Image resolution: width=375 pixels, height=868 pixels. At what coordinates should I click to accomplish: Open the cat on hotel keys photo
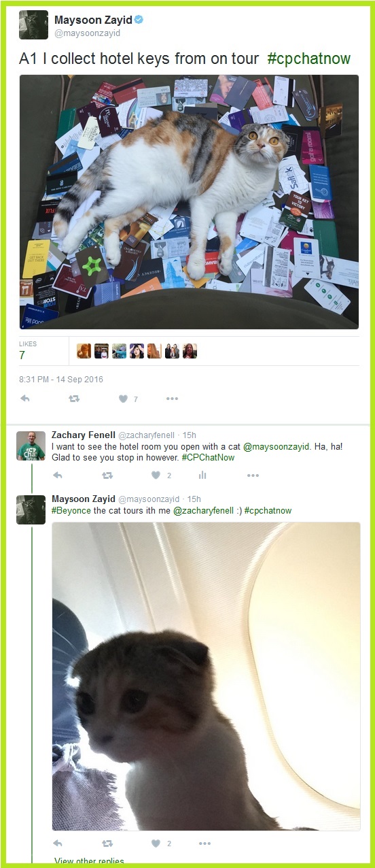[x=189, y=201]
